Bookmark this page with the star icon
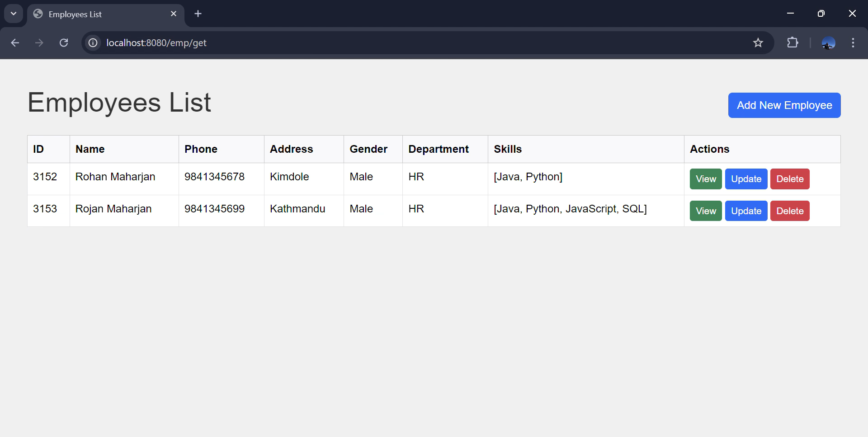 pyautogui.click(x=758, y=42)
